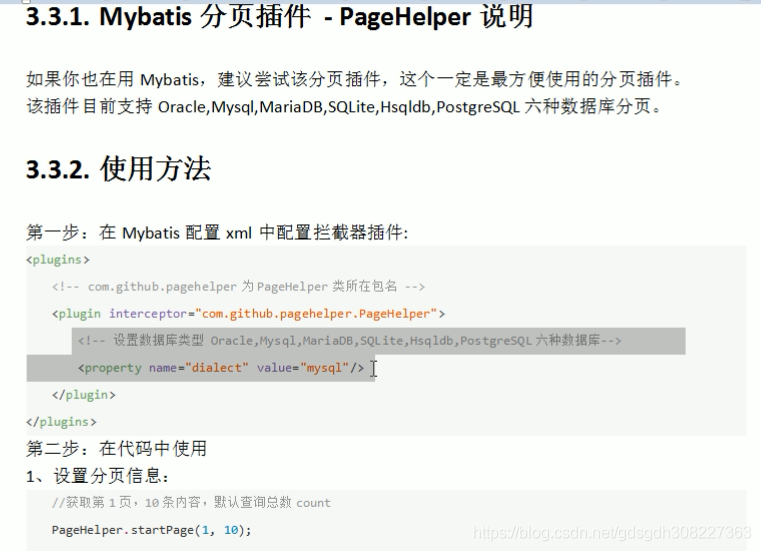Click the plugin interceptor "com.github.pagehelper.PageHelper" line
Image resolution: width=761 pixels, height=551 pixels.
pyautogui.click(x=248, y=314)
